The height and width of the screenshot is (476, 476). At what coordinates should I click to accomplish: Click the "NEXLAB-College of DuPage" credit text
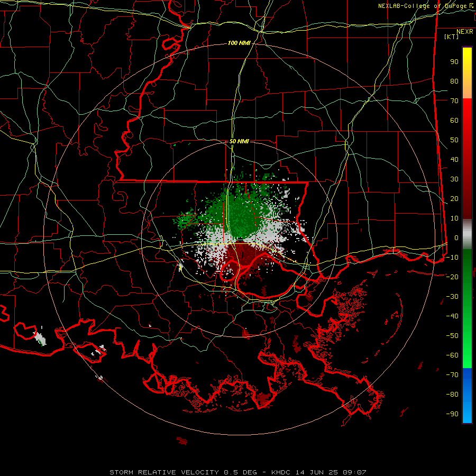(x=422, y=6)
